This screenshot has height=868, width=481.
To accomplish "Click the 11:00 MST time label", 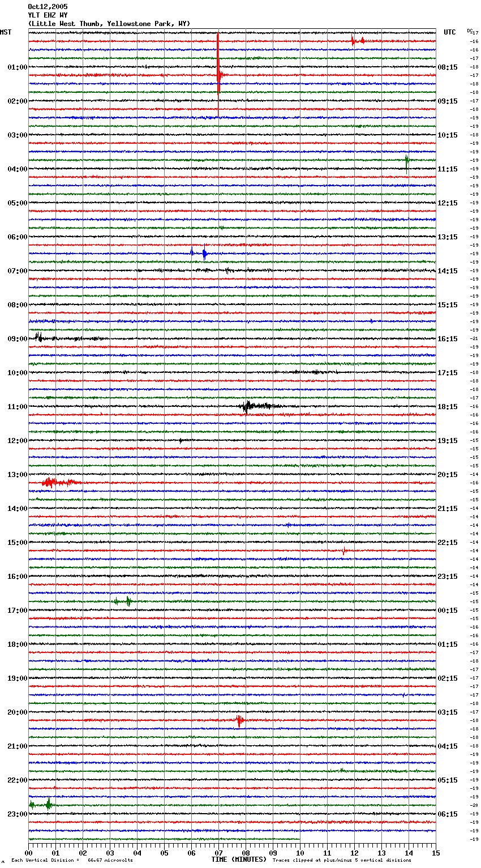I will [18, 407].
